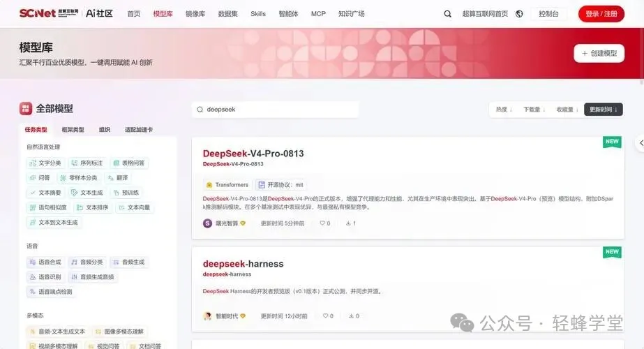This screenshot has height=349, width=644.
Task: Click the globe language icon in the header
Action: 519,13
